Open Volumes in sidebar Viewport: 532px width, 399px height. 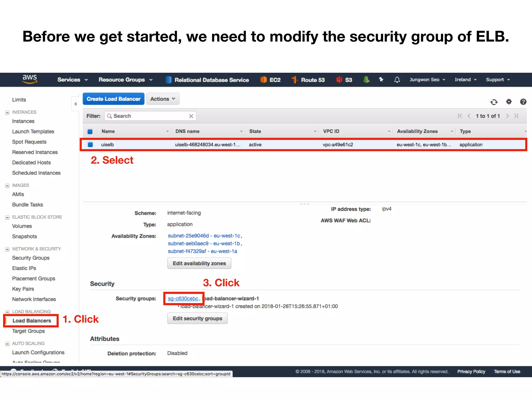point(22,226)
